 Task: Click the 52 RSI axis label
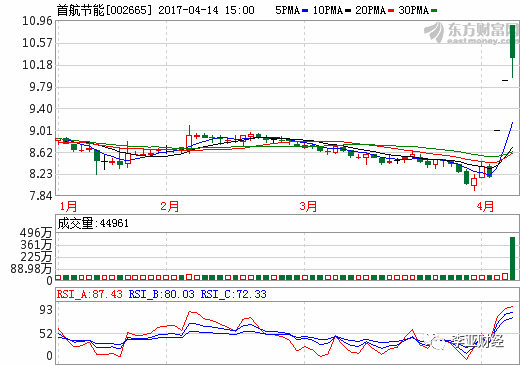[x=46, y=334]
